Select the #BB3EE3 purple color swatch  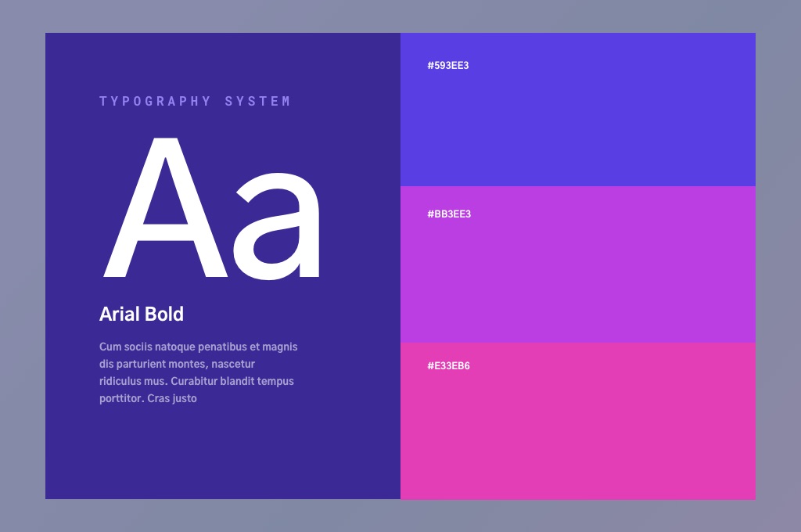[578, 264]
